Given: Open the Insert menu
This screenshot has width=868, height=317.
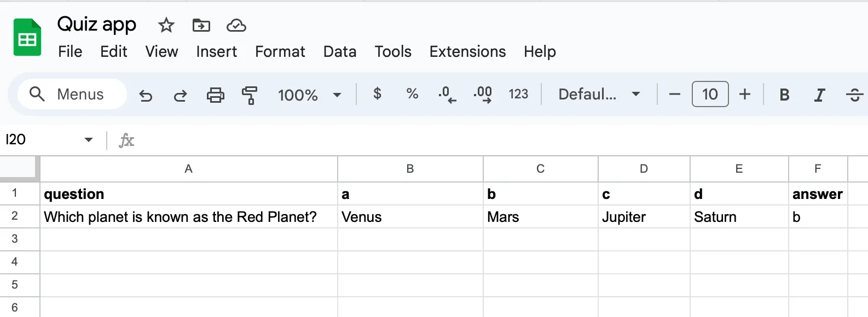Looking at the screenshot, I should (216, 51).
